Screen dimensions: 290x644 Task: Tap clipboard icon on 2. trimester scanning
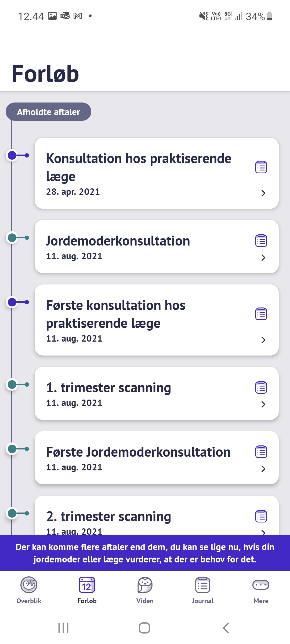tap(261, 516)
